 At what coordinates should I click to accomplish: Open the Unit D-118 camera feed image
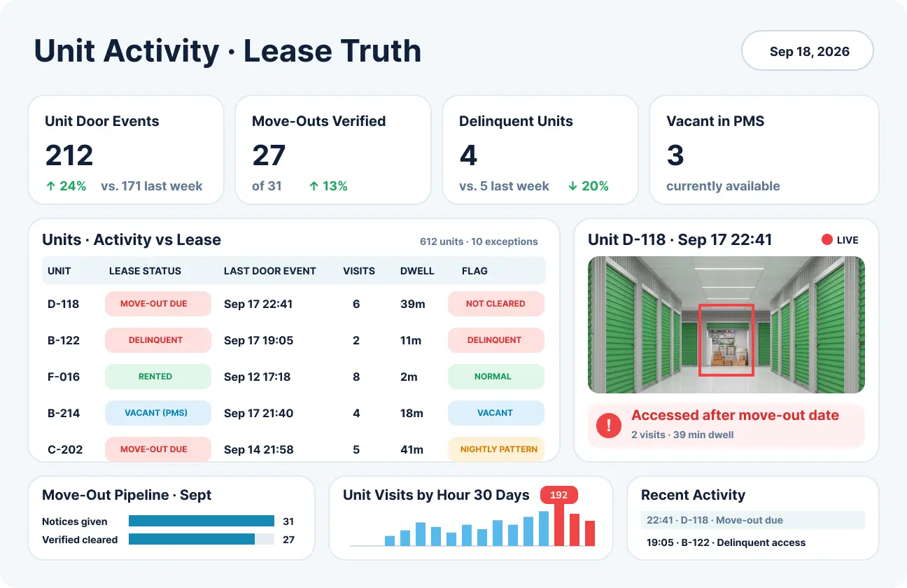pyautogui.click(x=726, y=325)
